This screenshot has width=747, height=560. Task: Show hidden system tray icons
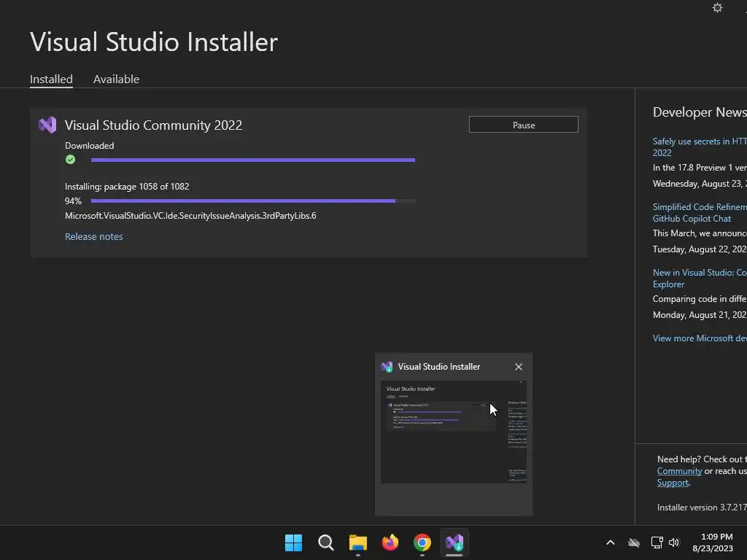(611, 542)
